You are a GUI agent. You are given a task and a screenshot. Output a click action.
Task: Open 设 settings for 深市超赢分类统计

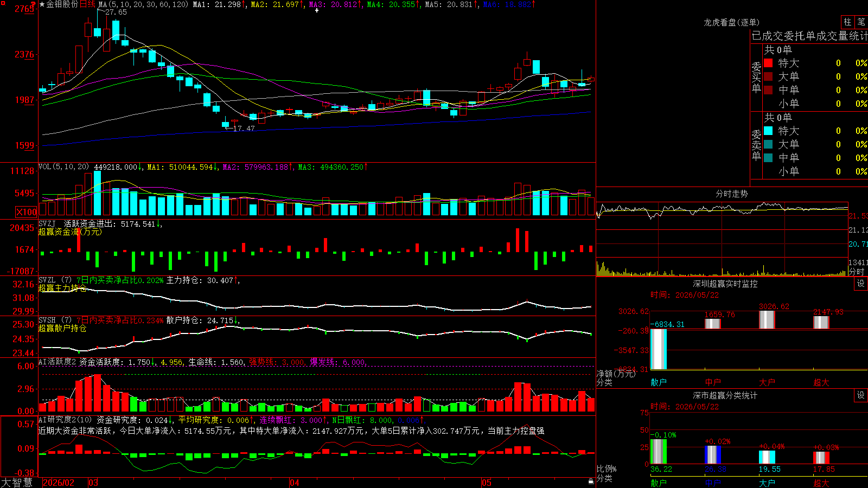(861, 395)
